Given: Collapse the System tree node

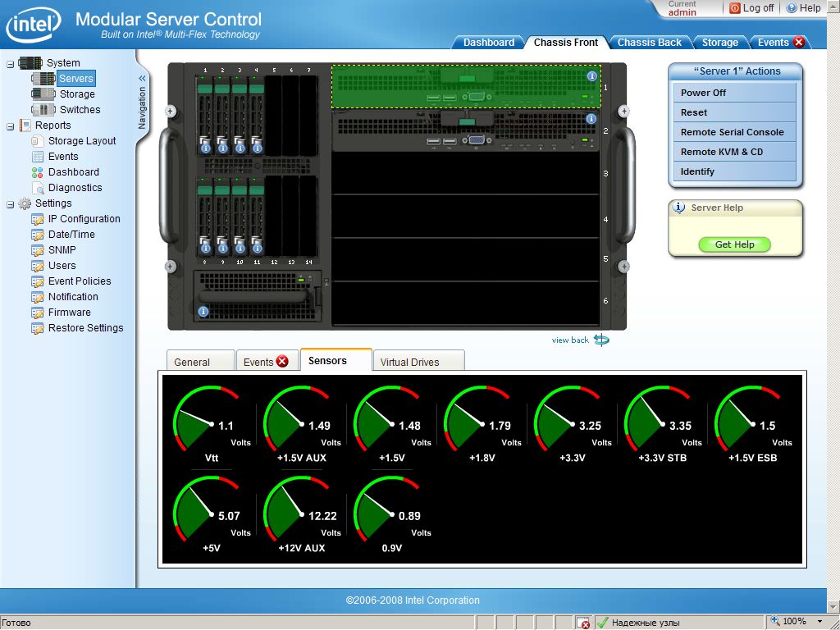Looking at the screenshot, I should point(10,63).
